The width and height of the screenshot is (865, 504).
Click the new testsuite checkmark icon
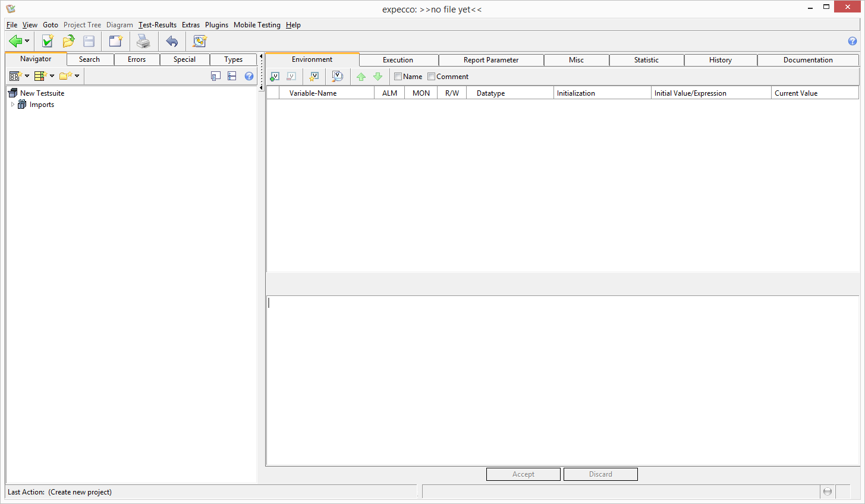48,41
